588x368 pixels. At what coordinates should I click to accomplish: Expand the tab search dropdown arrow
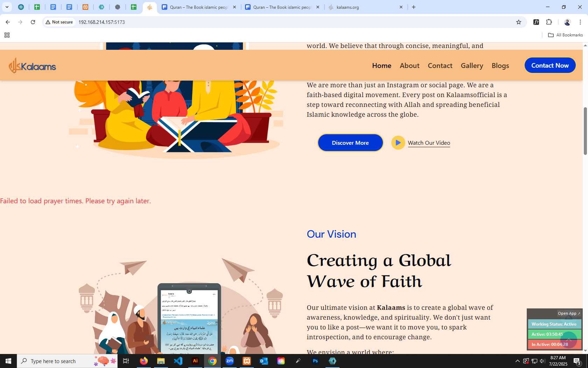pos(7,7)
